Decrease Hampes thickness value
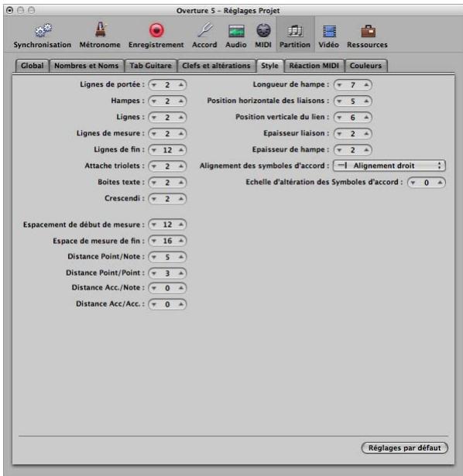 click(154, 101)
